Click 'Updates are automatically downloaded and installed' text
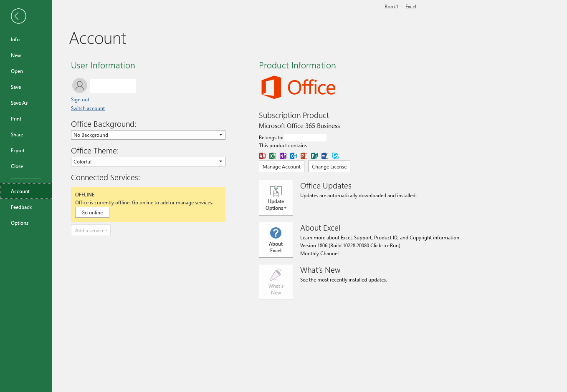 pos(358,196)
